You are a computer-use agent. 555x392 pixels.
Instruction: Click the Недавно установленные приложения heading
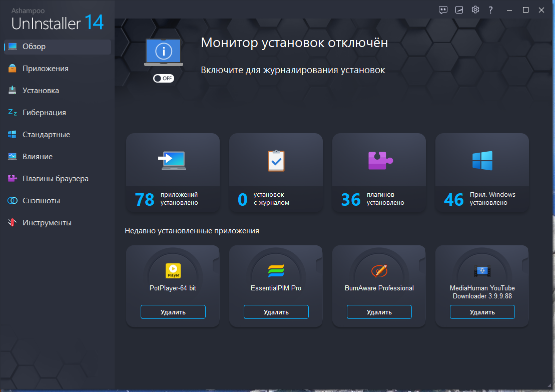point(192,231)
